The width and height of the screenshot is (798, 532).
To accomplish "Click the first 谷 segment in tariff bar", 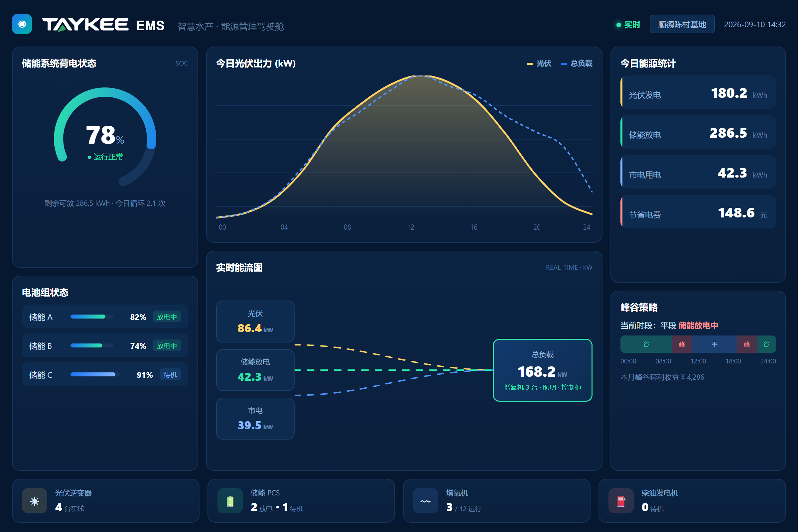I will click(646, 344).
